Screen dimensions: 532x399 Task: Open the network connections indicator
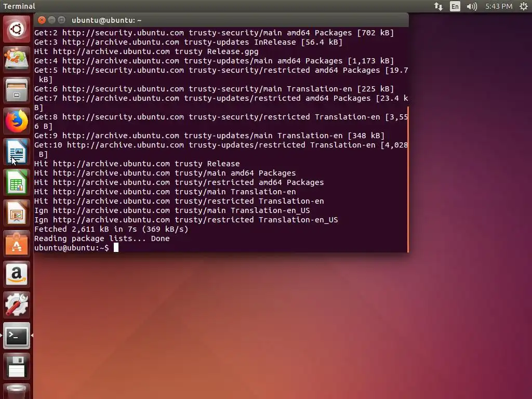click(x=438, y=6)
